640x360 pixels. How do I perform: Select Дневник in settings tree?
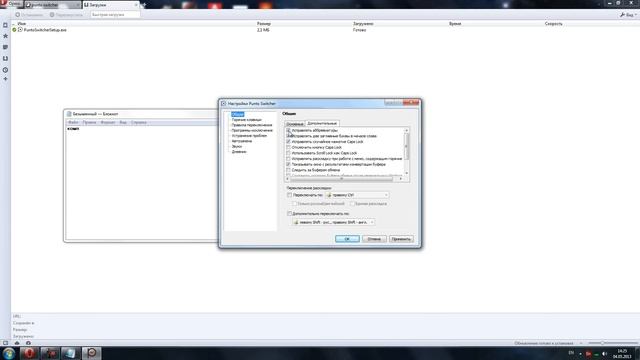[239, 151]
